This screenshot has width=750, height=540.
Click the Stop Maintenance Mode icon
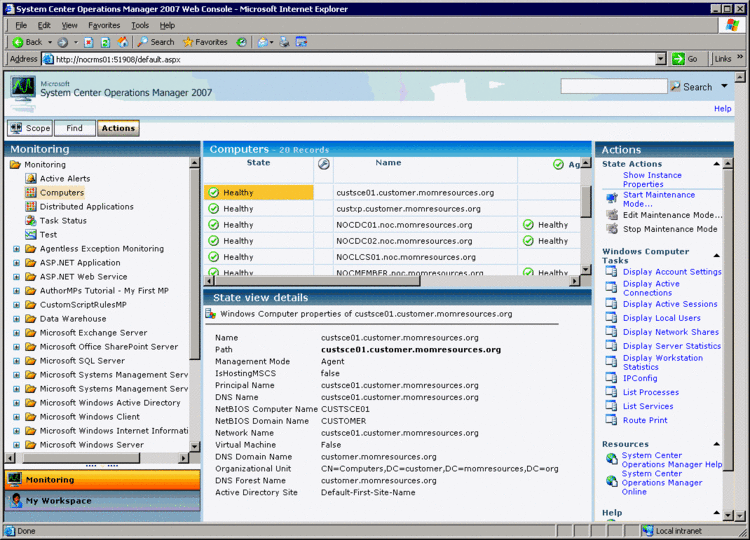click(612, 229)
